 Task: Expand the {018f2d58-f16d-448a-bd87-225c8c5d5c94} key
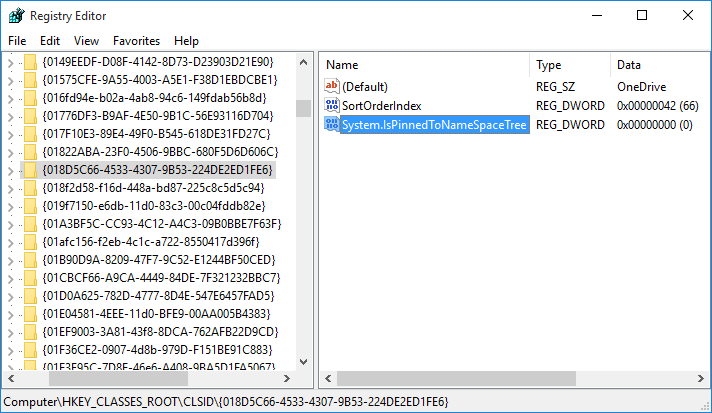coord(11,189)
